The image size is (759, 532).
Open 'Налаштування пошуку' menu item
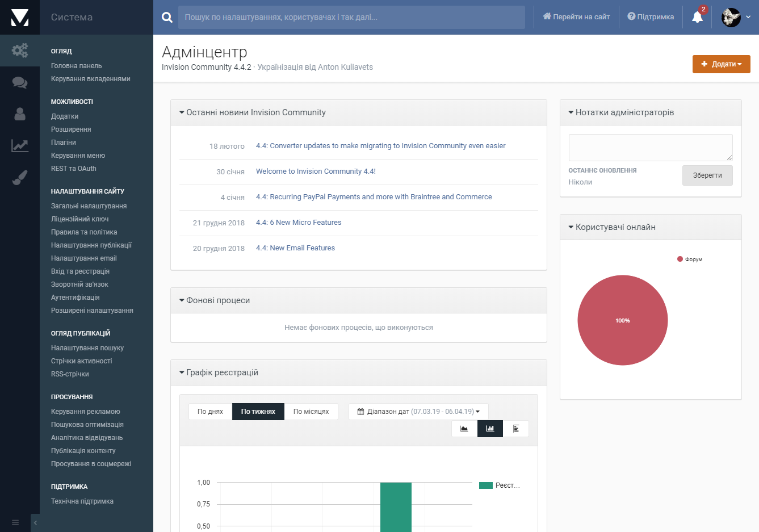pos(87,348)
